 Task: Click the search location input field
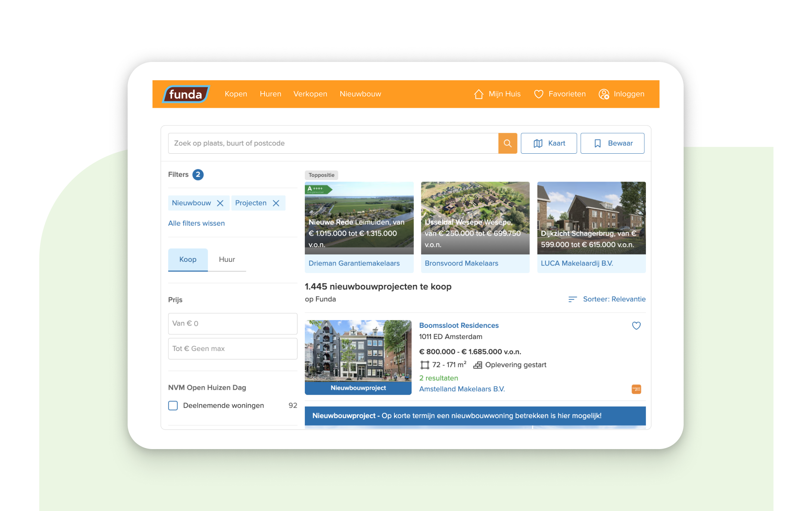[333, 143]
